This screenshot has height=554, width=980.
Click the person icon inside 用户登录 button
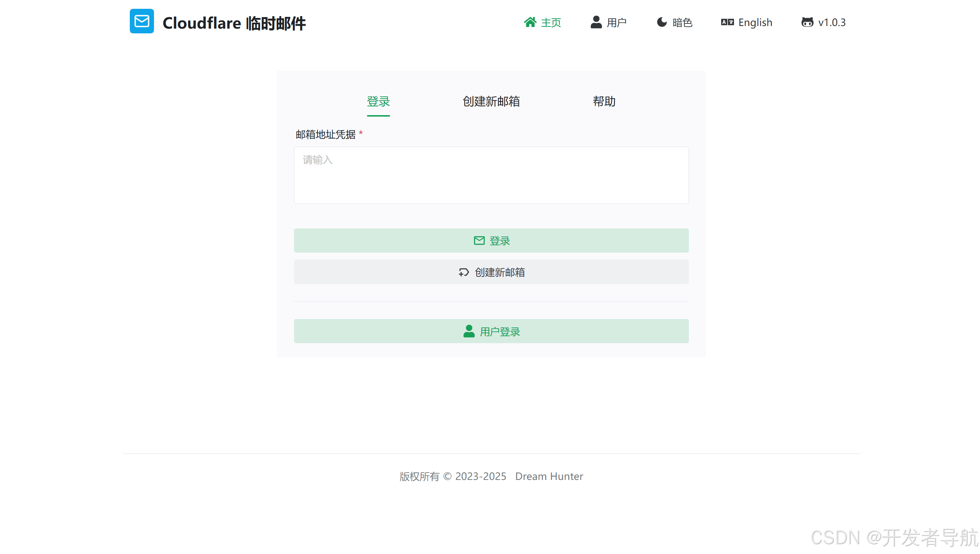[x=468, y=331]
